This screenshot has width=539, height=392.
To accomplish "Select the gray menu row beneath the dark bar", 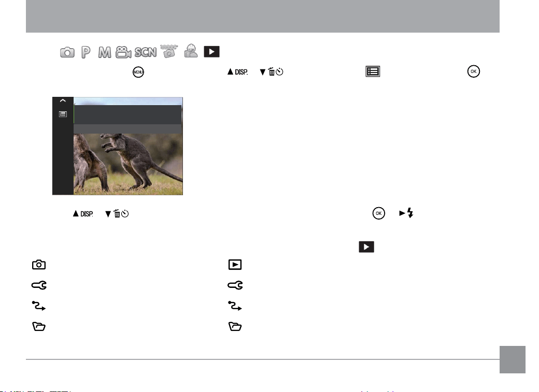I will [x=128, y=129].
